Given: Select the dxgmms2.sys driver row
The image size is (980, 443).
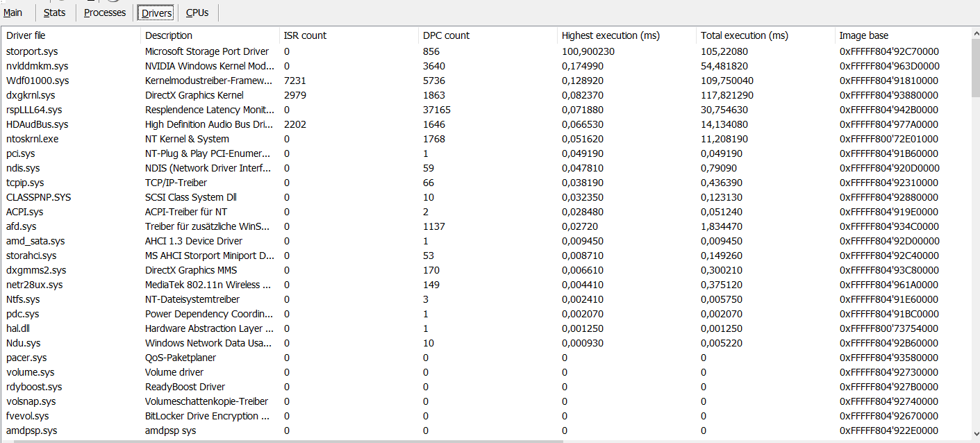Looking at the screenshot, I should pos(486,270).
